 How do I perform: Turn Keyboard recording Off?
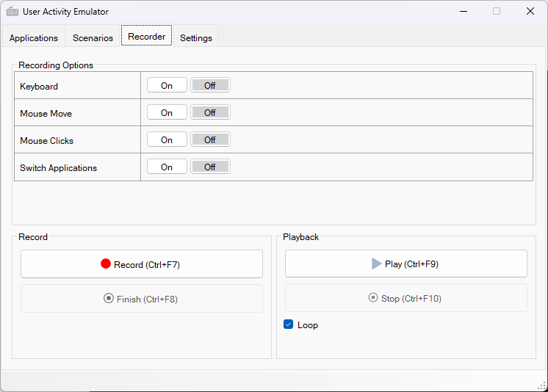pyautogui.click(x=210, y=85)
